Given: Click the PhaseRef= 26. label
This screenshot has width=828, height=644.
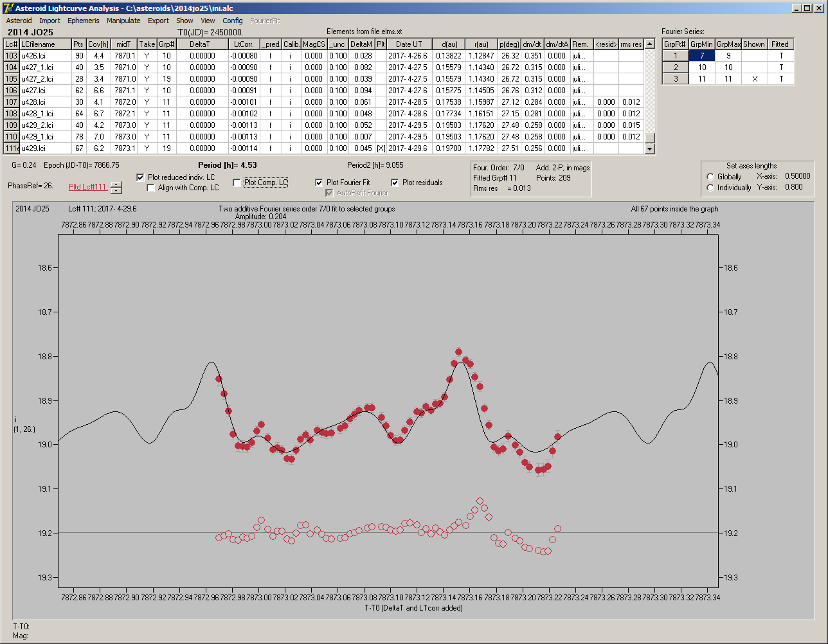Looking at the screenshot, I should (x=30, y=186).
